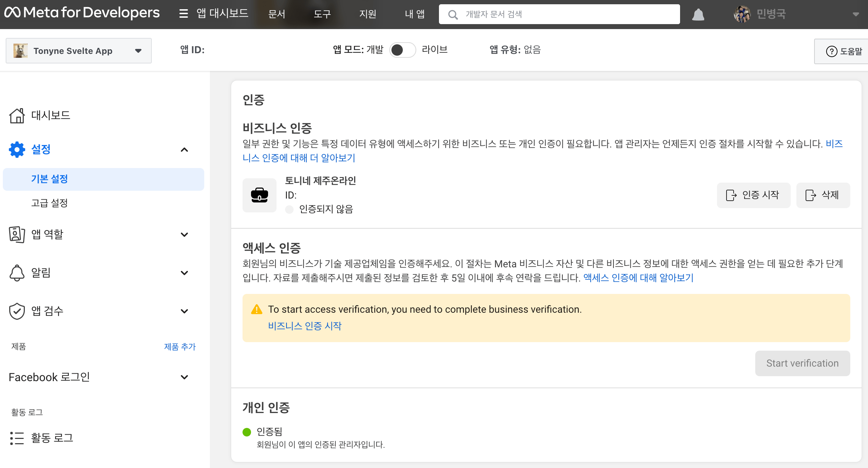Viewport: 868px width, 468px height.
Task: Expand the Facebook 로그인 chevron
Action: (184, 377)
